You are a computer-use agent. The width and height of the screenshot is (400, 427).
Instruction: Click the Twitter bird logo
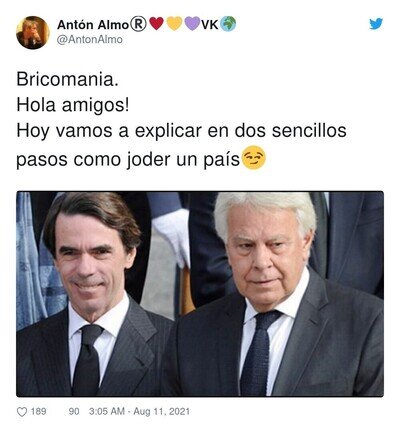376,24
